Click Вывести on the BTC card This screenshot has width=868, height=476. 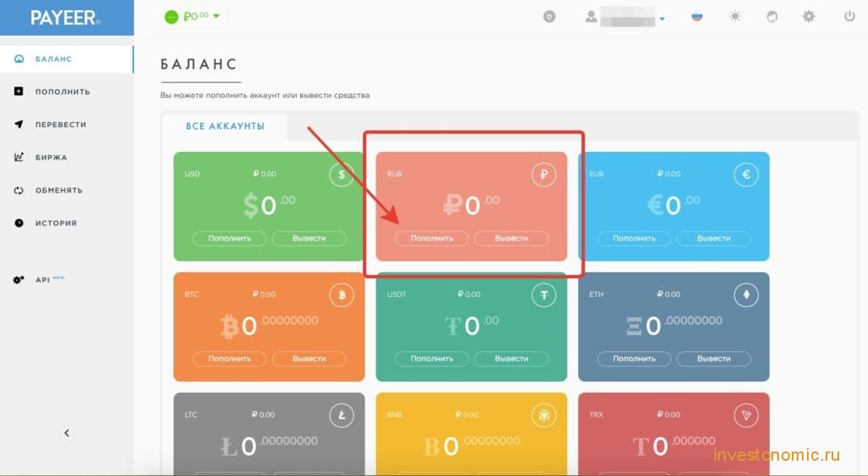309,359
